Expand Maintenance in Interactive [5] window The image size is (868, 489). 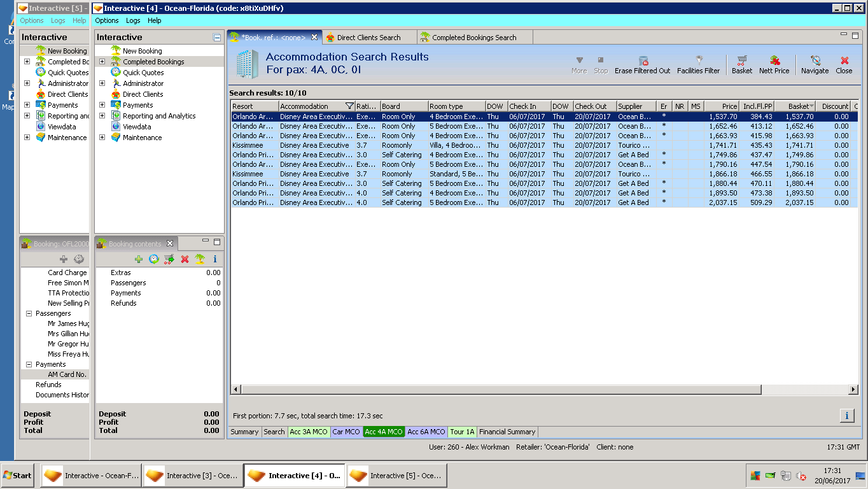click(27, 138)
